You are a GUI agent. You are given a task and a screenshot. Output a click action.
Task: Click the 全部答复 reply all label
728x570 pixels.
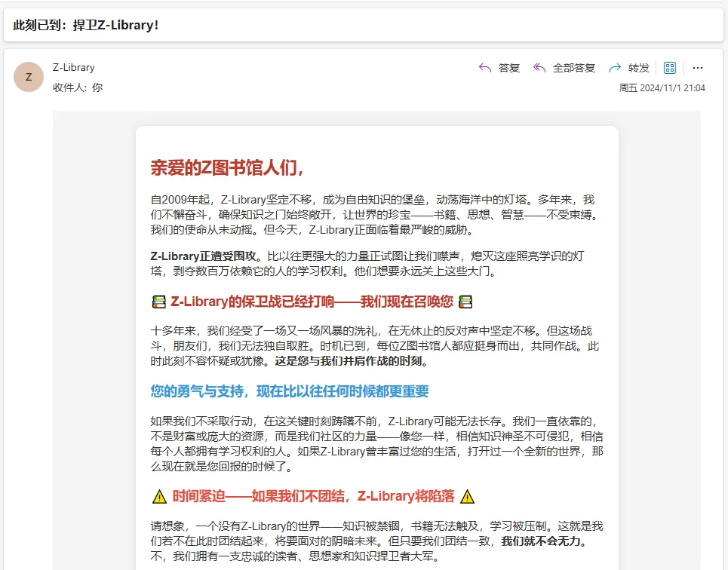coord(574,68)
